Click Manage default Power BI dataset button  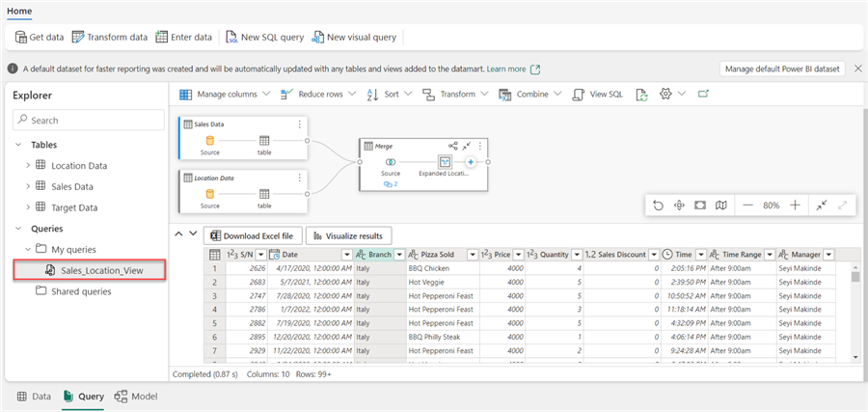(x=782, y=69)
